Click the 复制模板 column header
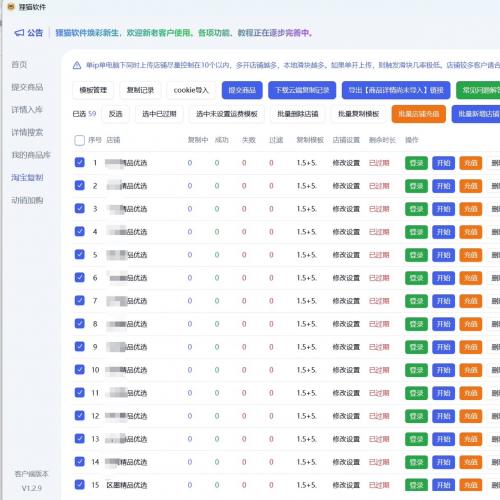Viewport: 500px width, 500px height. click(310, 140)
